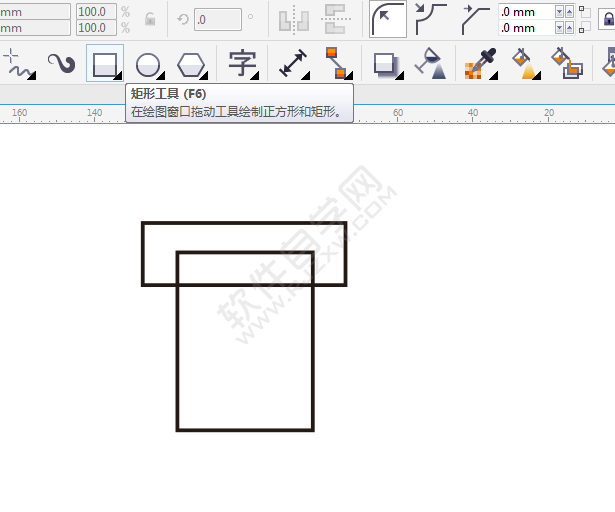
Task: Select the Polygon tool
Action: [x=191, y=64]
